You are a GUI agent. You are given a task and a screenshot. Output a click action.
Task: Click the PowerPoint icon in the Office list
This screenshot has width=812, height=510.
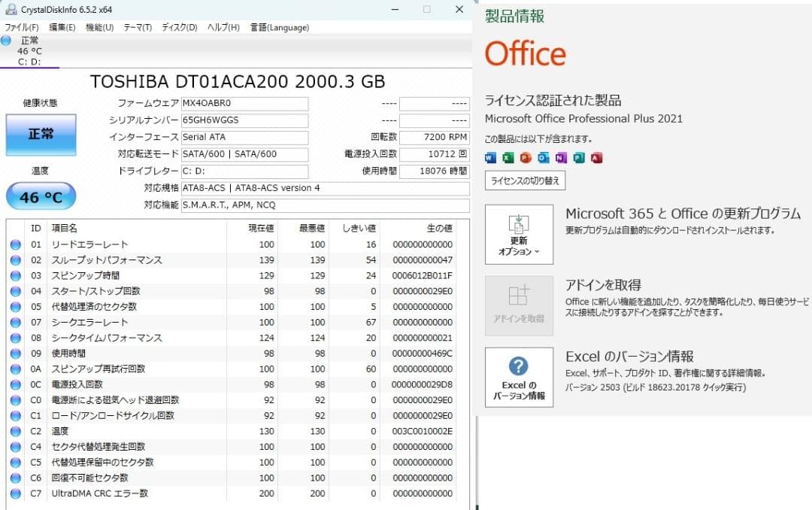(525, 157)
